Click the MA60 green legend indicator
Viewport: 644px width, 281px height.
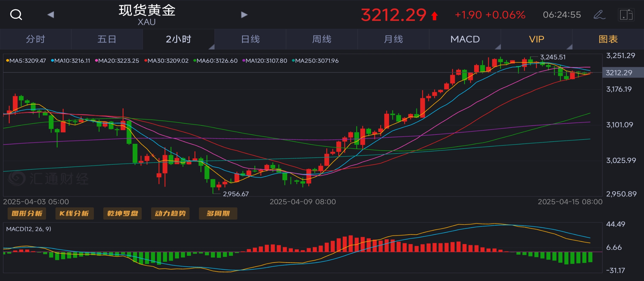(x=215, y=61)
